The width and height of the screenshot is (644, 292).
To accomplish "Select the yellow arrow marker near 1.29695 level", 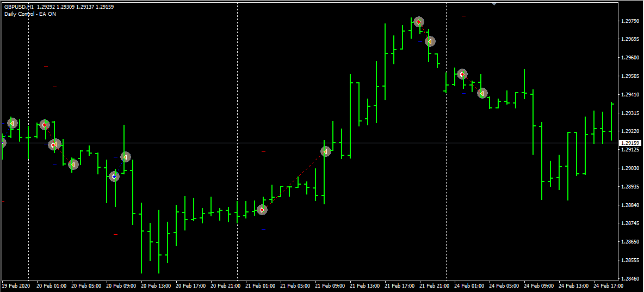I will click(x=430, y=41).
